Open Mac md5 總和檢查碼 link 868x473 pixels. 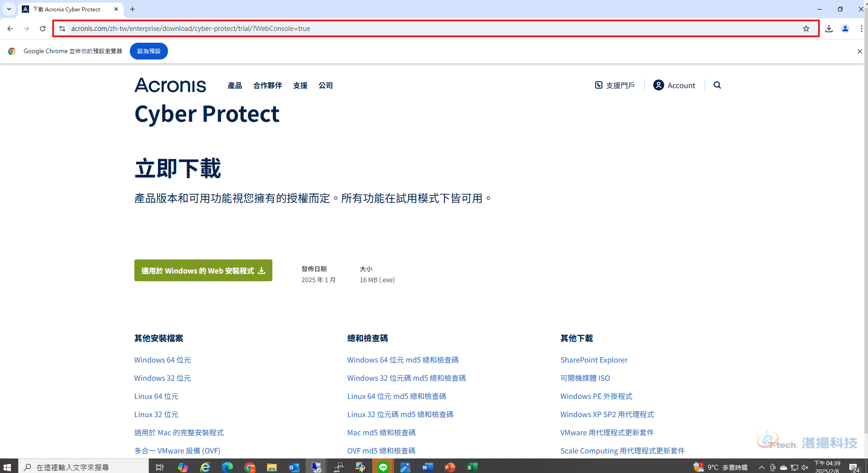tap(381, 433)
